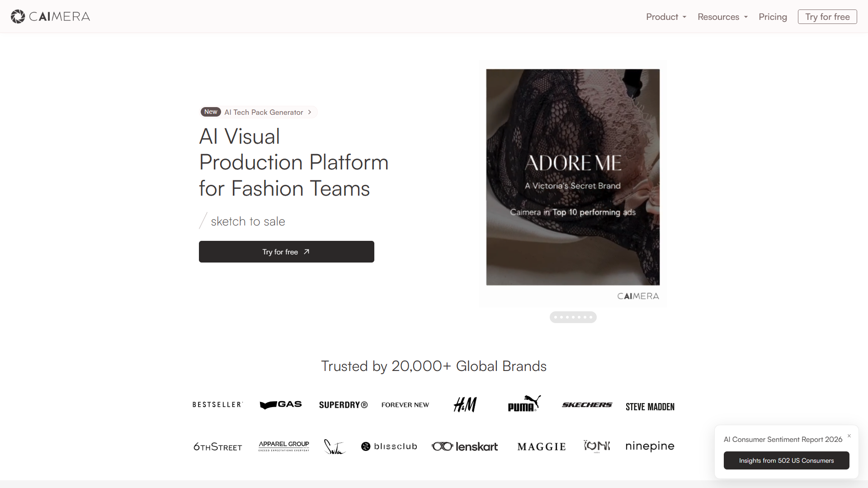The width and height of the screenshot is (868, 488).
Task: Click the 6thStreet brand logo
Action: 218,447
